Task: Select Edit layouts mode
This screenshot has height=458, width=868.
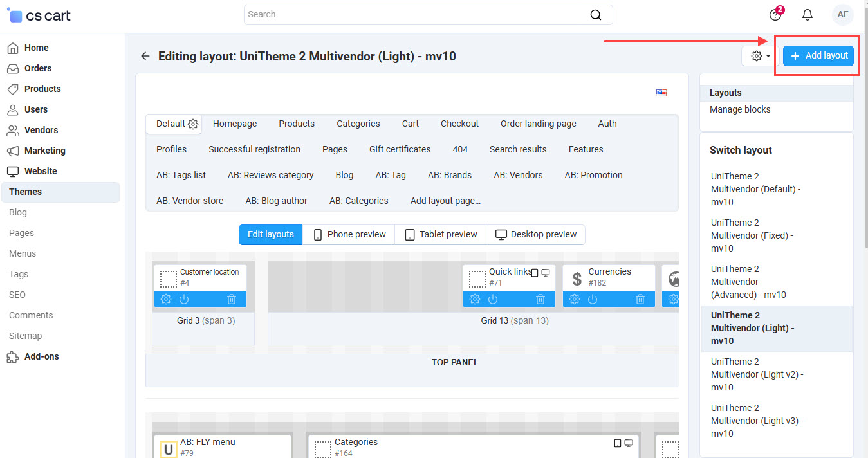Action: 271,234
